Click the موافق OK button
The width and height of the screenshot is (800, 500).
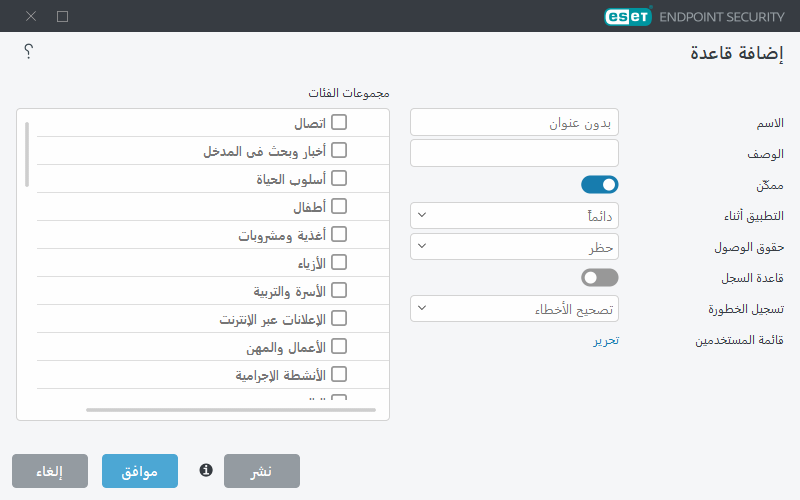pos(140,471)
